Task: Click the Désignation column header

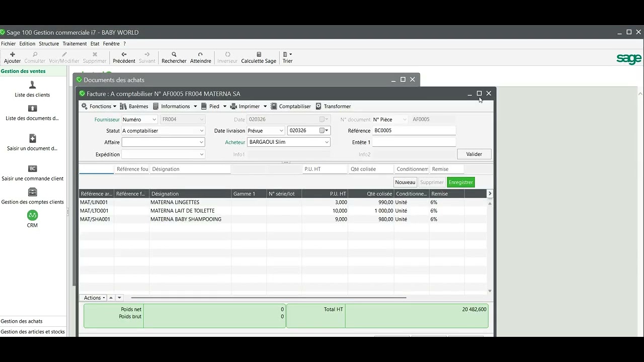Action: click(x=190, y=194)
